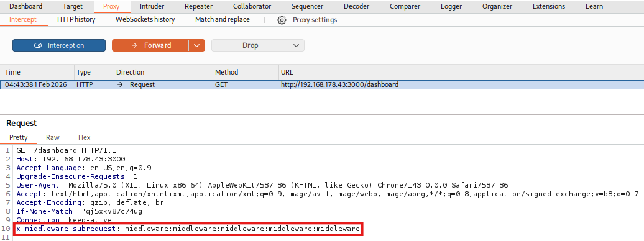Open the Logger tab
This screenshot has width=644, height=241.
(451, 6)
